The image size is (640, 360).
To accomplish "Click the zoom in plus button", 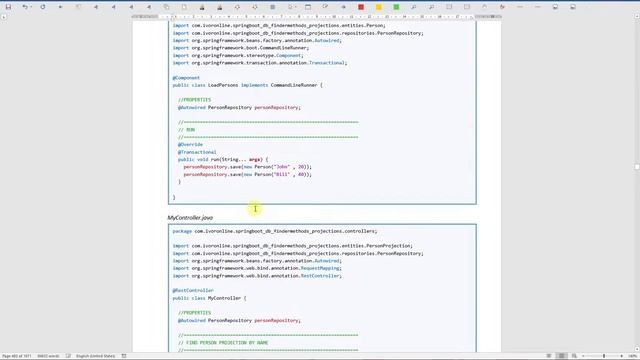I will [622, 356].
